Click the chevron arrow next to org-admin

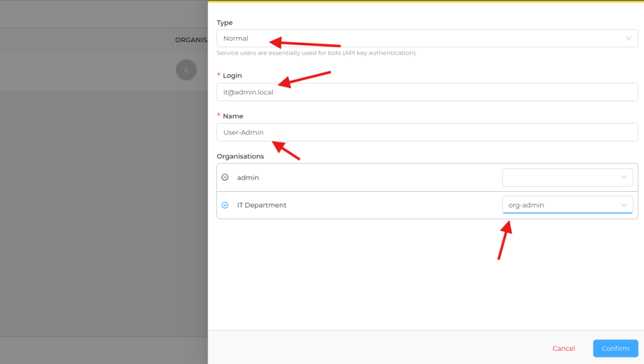[x=624, y=205]
